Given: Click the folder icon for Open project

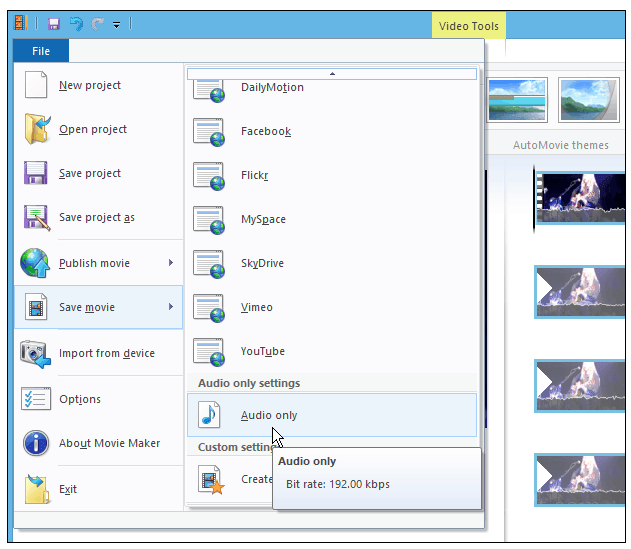Looking at the screenshot, I should click(37, 129).
